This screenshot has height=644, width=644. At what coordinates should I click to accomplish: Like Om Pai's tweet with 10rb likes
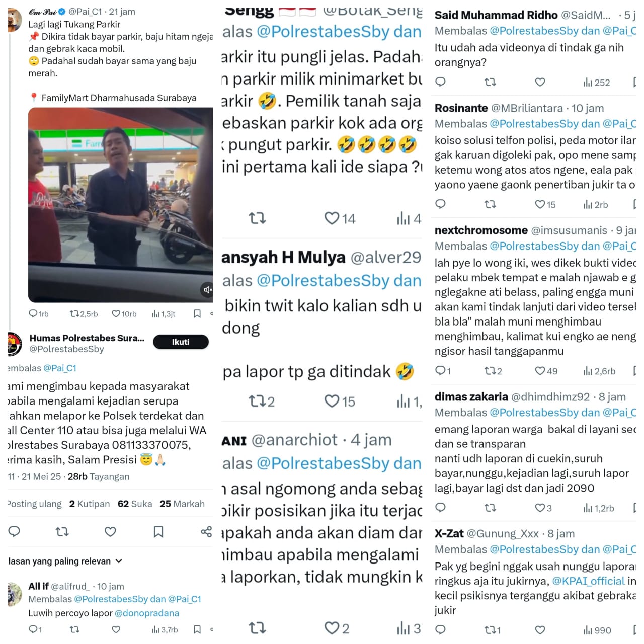[x=124, y=314]
